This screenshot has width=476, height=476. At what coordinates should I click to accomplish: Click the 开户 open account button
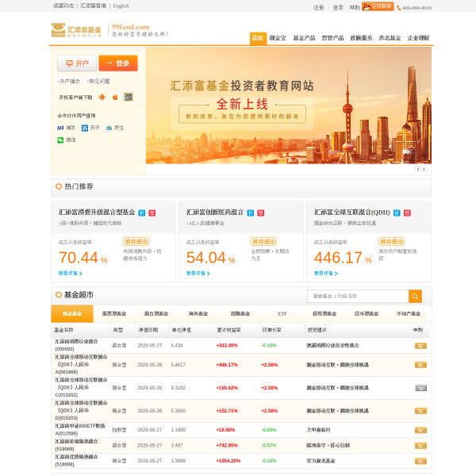[77, 63]
